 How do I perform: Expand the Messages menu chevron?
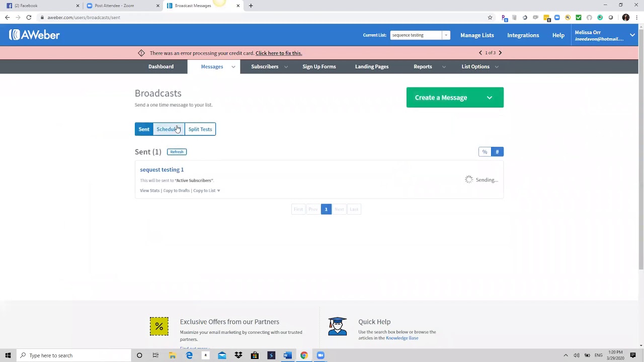click(233, 67)
